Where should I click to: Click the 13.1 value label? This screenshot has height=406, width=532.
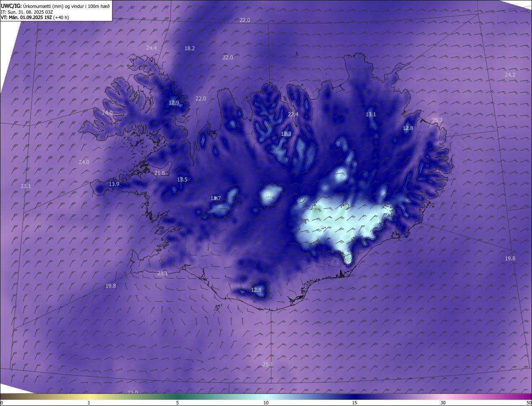371,115
